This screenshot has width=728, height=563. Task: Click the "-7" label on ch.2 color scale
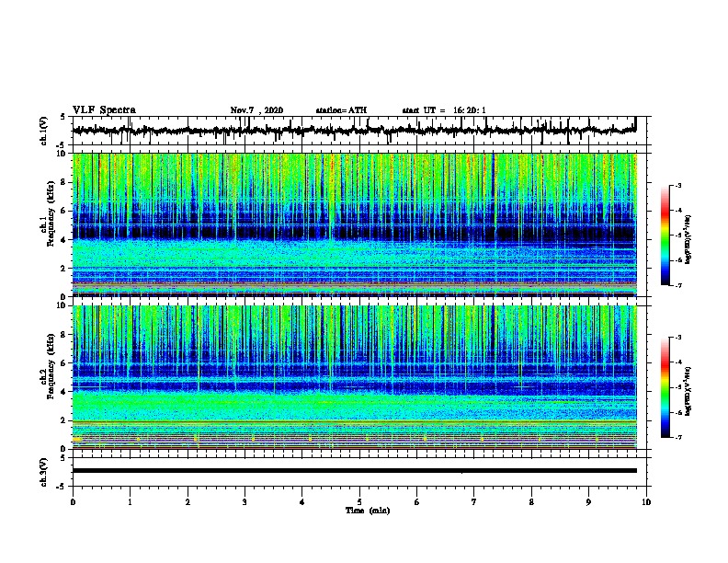tap(677, 437)
